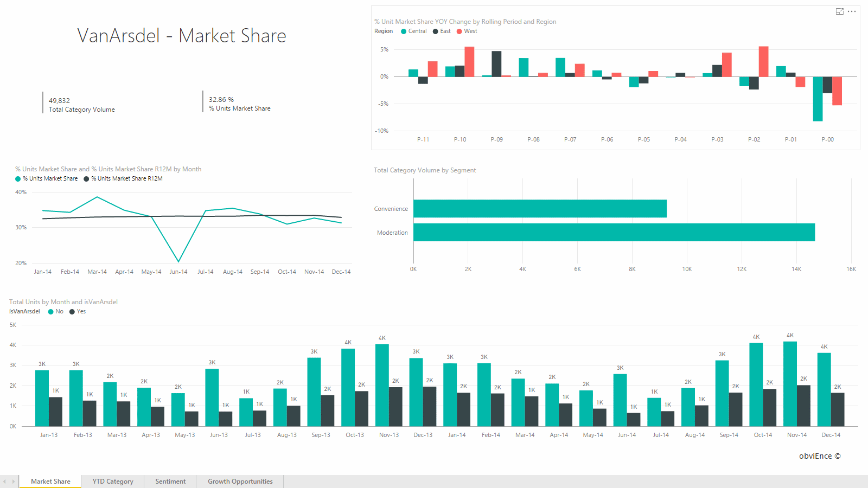Screen dimensions: 868x488
Task: Click the VanArsdel - Market Share title
Action: coord(182,36)
